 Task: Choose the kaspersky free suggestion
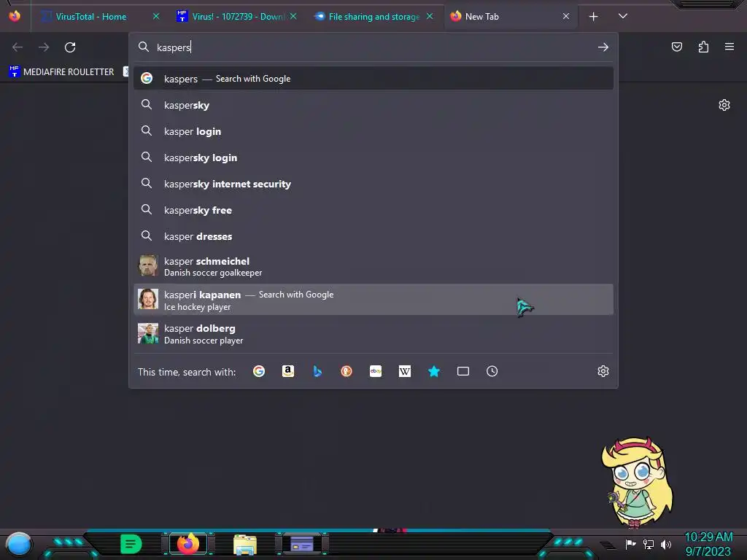click(x=373, y=210)
